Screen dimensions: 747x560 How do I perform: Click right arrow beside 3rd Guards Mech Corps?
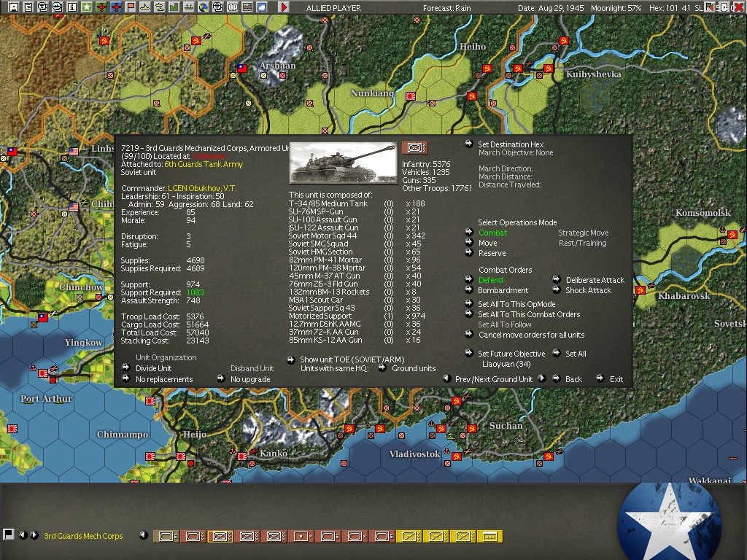coord(34,535)
